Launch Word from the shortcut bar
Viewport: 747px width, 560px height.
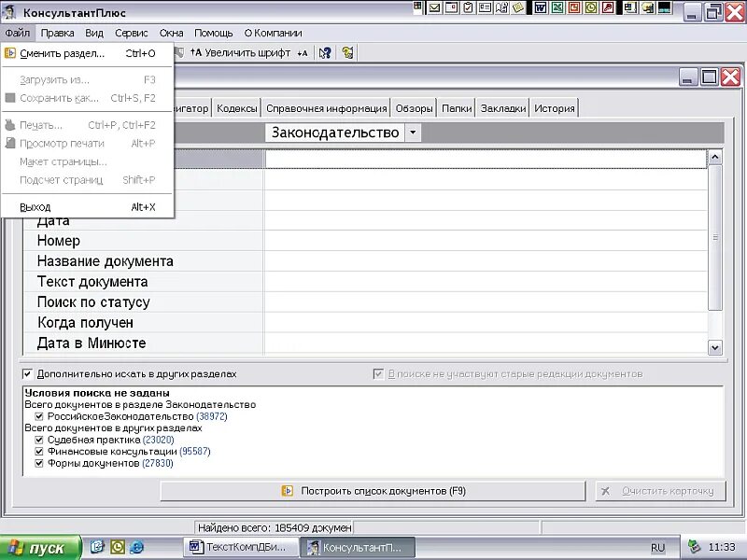tap(541, 7)
